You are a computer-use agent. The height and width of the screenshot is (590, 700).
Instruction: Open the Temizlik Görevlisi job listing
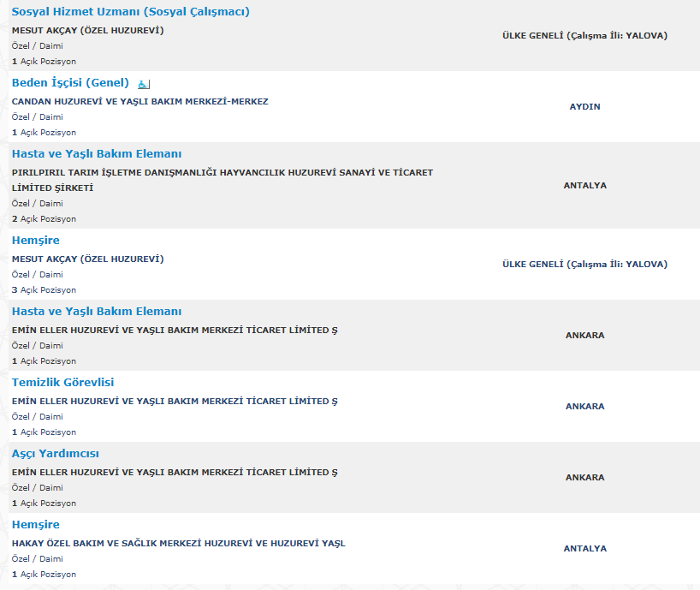(62, 383)
